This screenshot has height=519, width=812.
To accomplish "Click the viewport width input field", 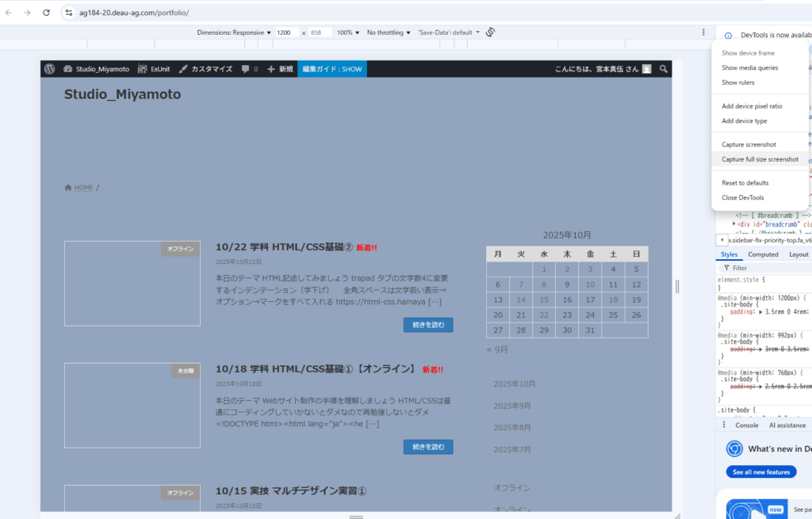I will pyautogui.click(x=285, y=32).
